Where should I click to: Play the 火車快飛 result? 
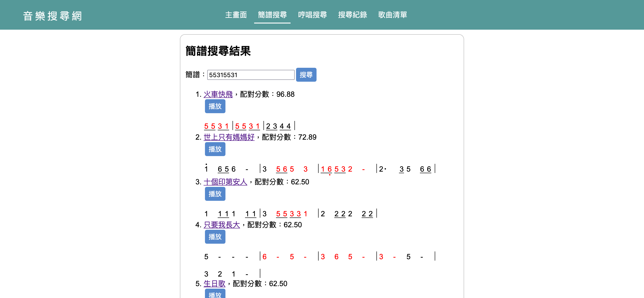(x=215, y=106)
